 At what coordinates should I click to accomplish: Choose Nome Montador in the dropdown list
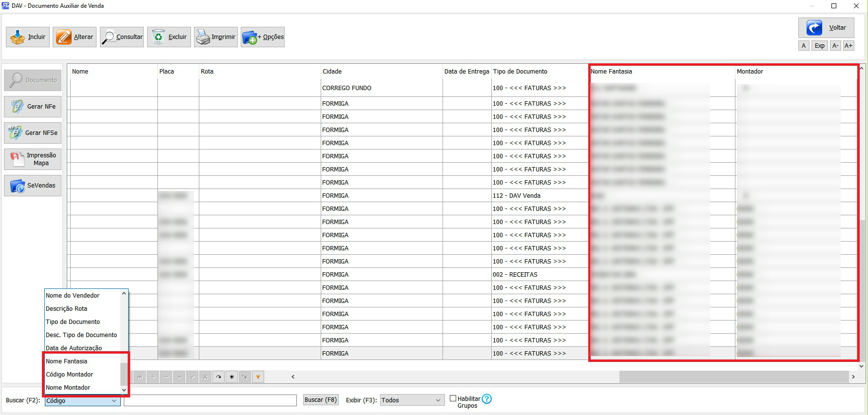[x=68, y=388]
